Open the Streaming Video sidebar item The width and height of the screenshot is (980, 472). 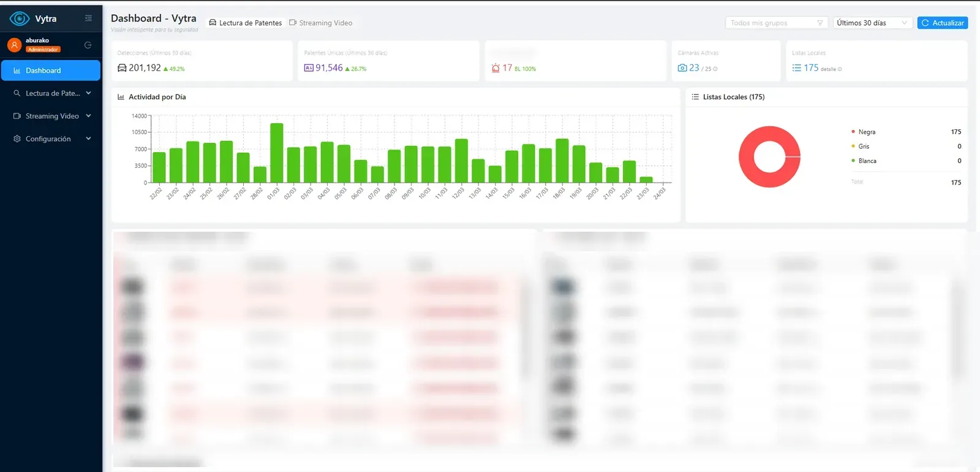51,116
